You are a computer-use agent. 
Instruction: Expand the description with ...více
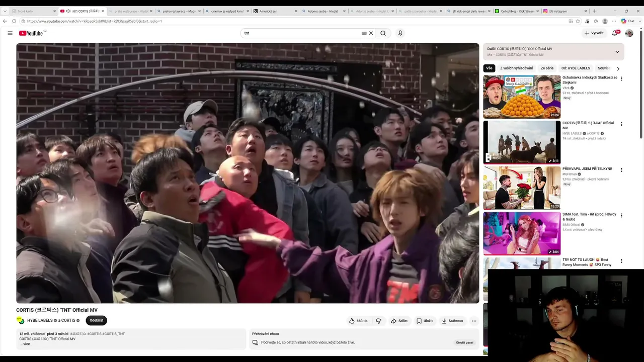coord(25,344)
